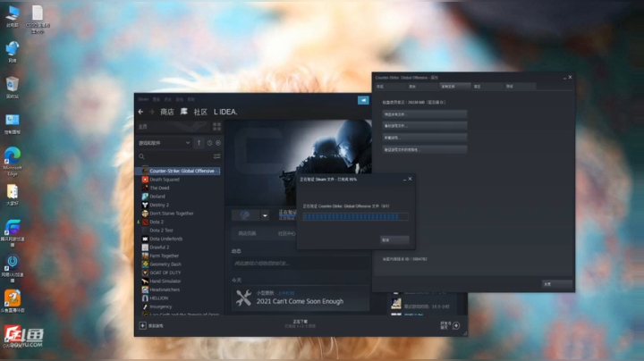Click the validation progress bar

[356, 216]
